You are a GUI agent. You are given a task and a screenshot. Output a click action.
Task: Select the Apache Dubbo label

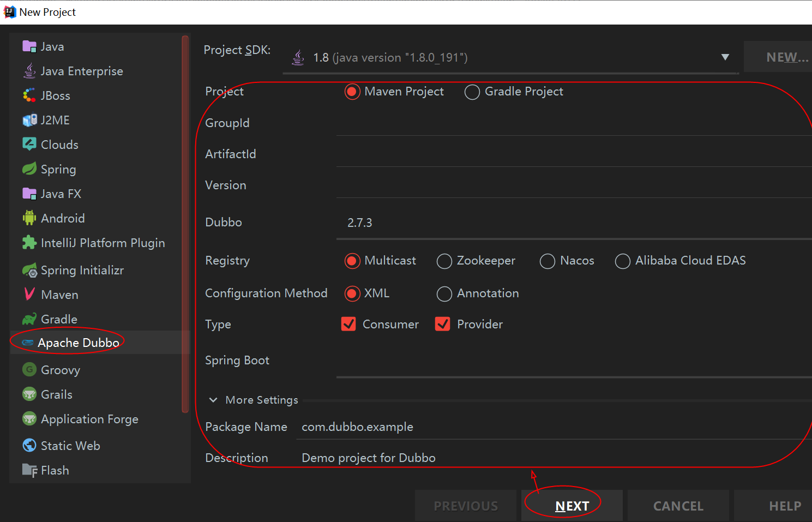(x=79, y=343)
